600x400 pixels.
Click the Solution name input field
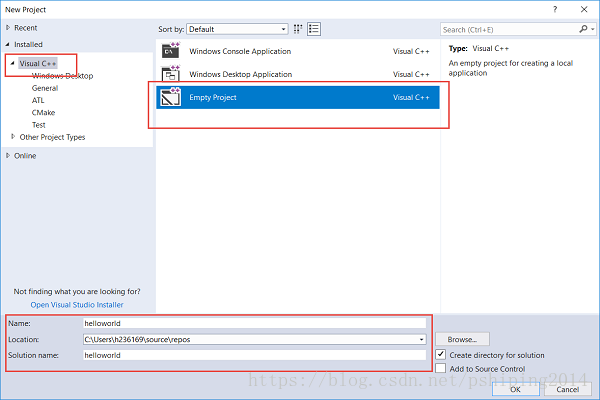pos(254,355)
